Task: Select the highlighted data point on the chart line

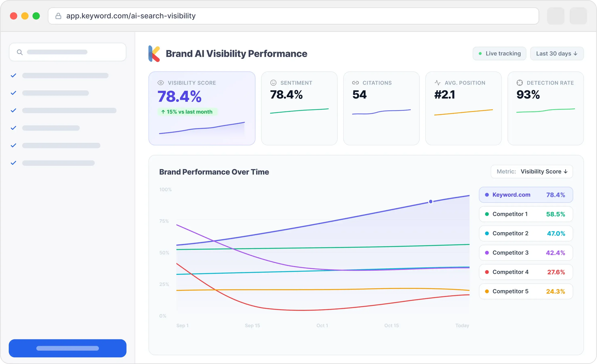Action: click(431, 201)
